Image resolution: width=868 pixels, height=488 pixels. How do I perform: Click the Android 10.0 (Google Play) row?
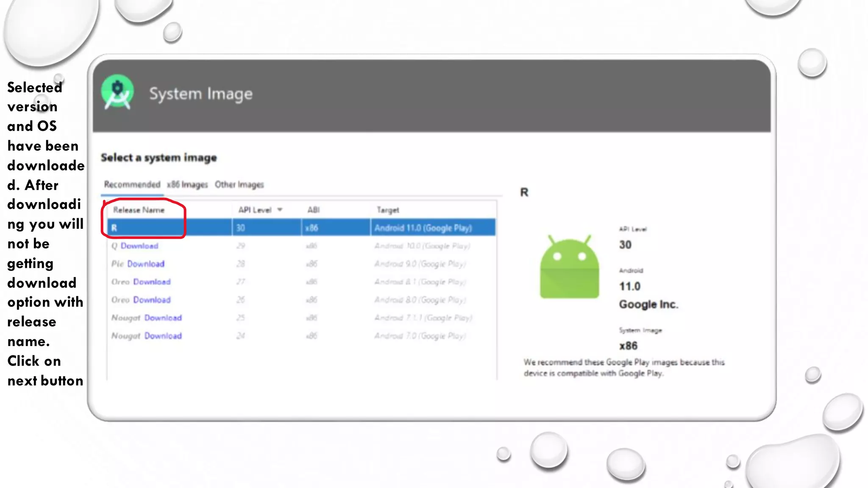422,246
